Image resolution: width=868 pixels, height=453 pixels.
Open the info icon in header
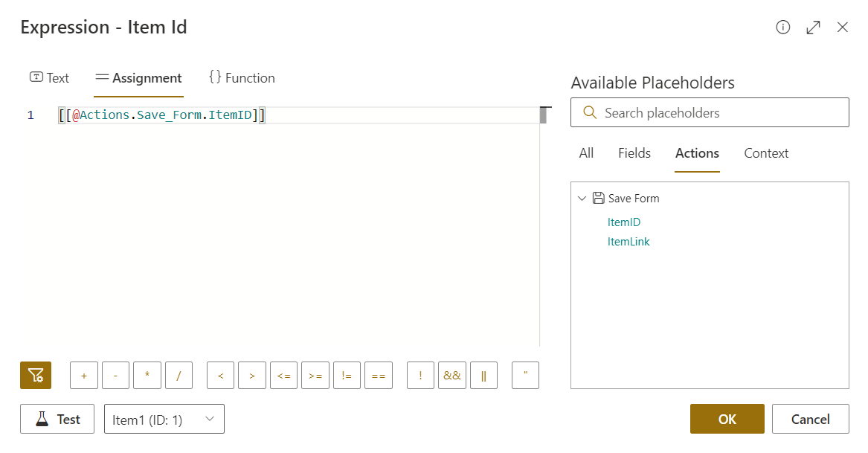tap(782, 28)
